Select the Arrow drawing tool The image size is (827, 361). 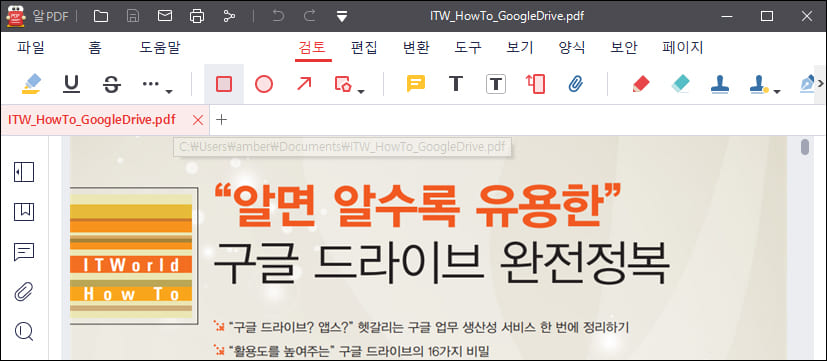(x=304, y=84)
